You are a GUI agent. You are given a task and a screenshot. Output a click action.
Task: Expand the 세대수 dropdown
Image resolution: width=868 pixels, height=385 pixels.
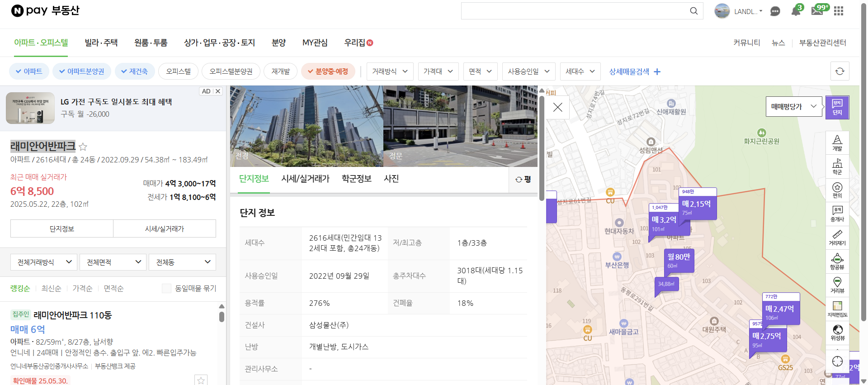(x=580, y=71)
